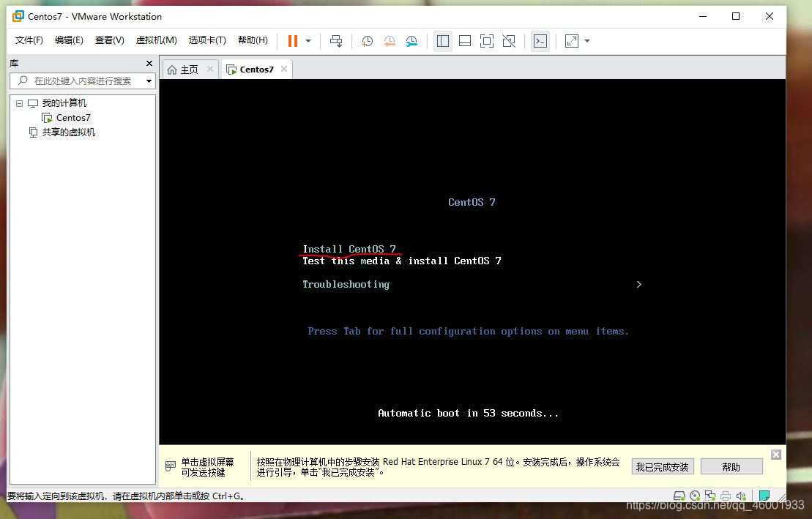Screen dimensions: 812x519
Task: Select the Troubleshooting boot entry
Action: (x=346, y=284)
